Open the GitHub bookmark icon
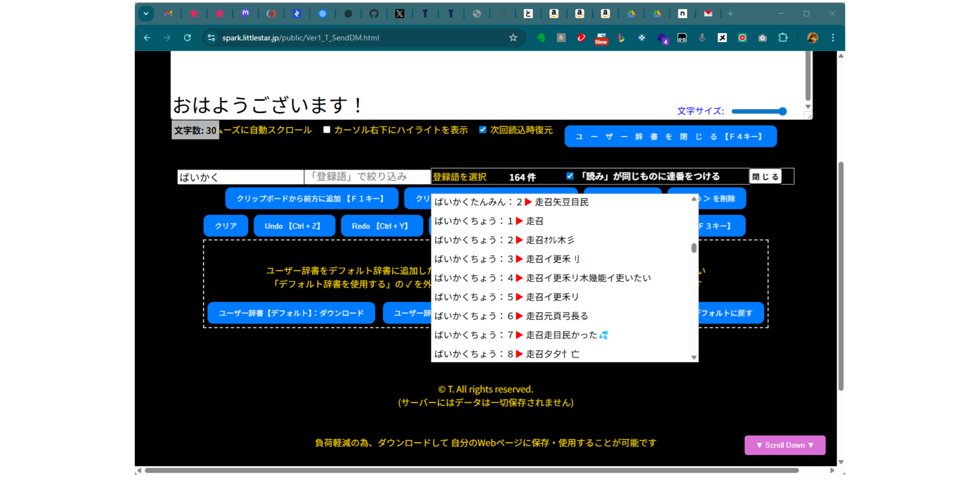Screen dimensions: 980x481 pos(374,13)
